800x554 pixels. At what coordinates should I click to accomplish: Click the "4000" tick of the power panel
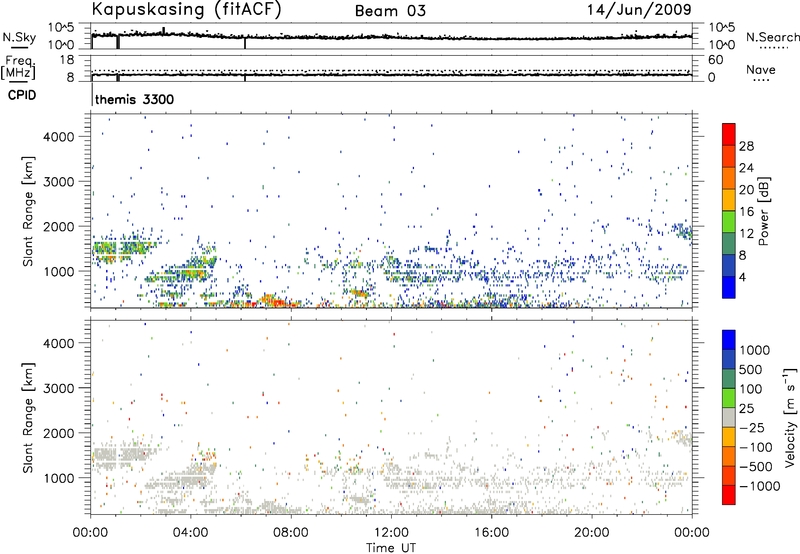(x=58, y=137)
